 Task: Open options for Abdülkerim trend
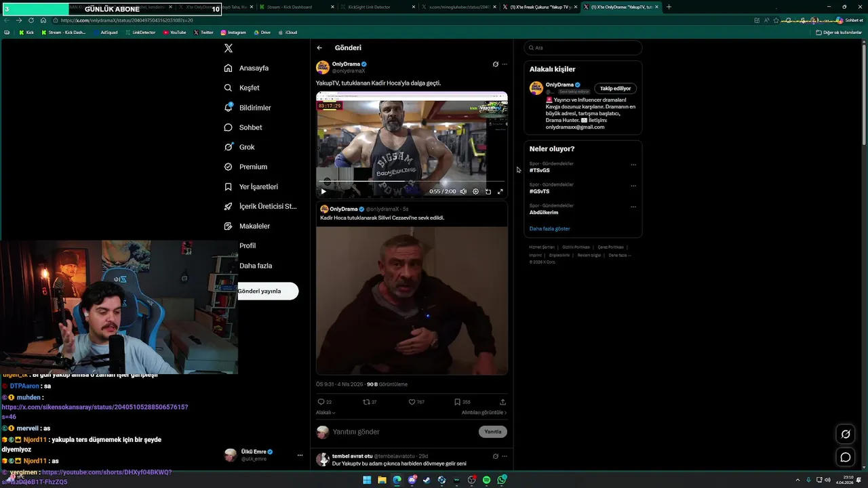633,207
